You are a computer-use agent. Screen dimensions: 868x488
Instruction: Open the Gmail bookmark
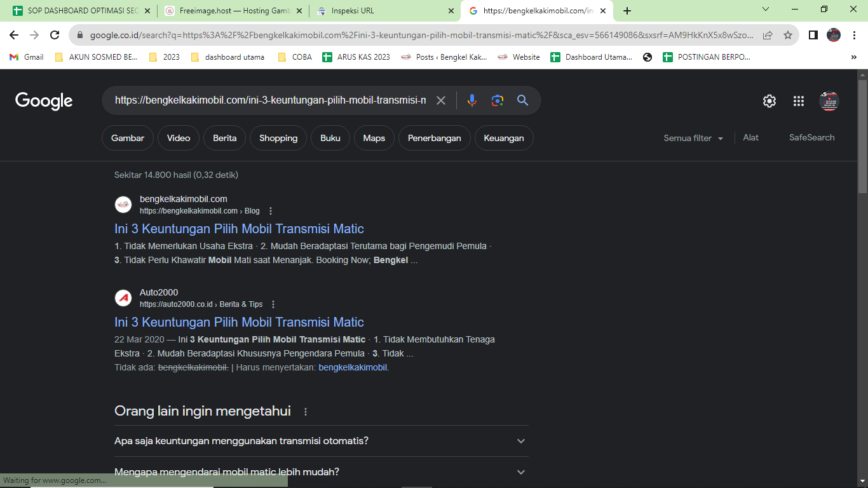[27, 57]
